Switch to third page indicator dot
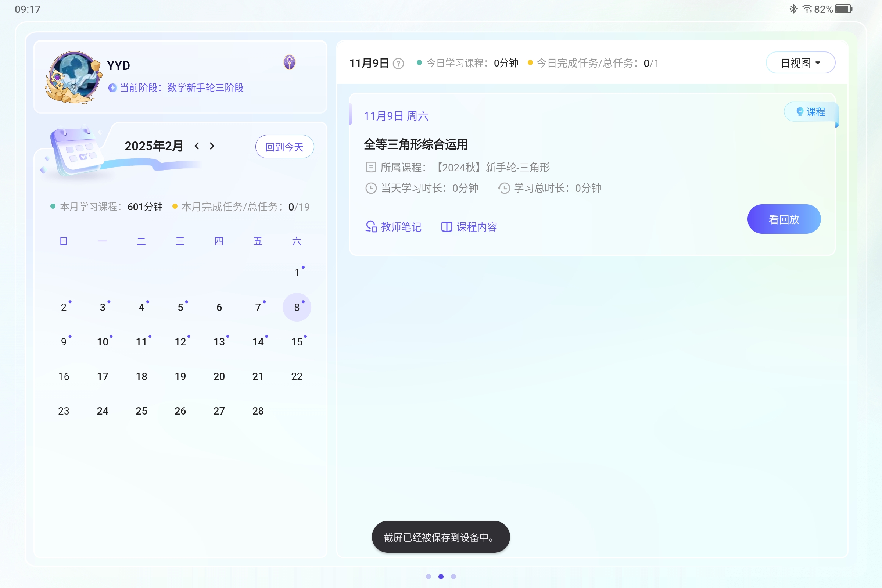This screenshot has height=588, width=882. (453, 576)
